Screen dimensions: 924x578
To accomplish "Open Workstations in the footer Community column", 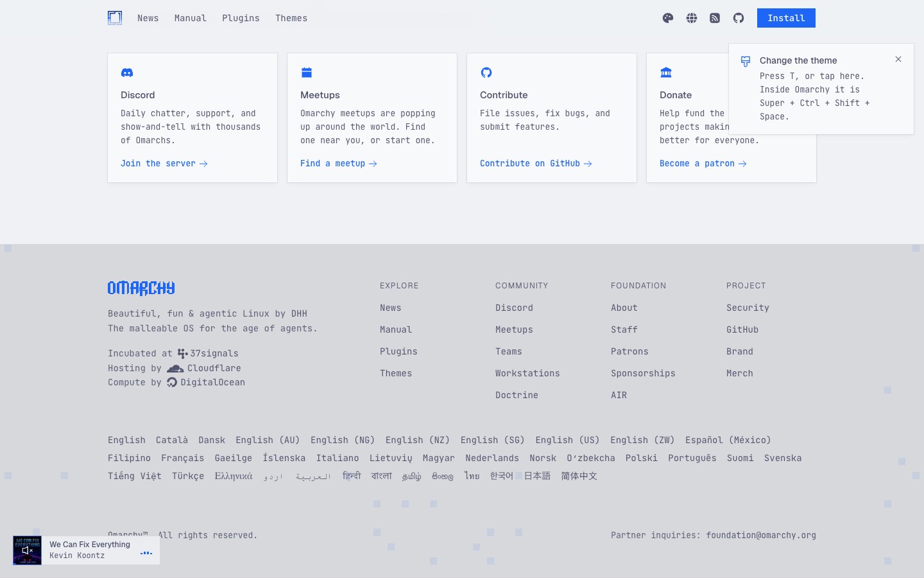I will pyautogui.click(x=527, y=373).
